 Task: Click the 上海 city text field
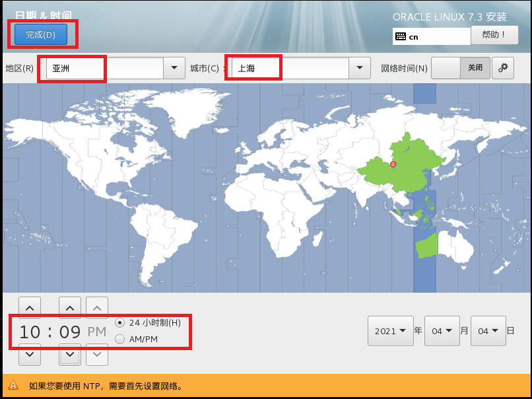290,68
